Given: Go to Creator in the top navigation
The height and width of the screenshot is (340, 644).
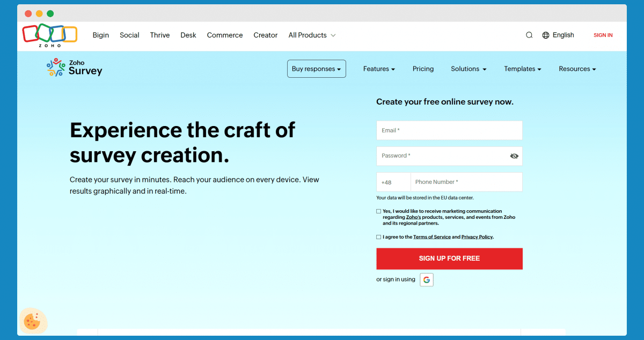Looking at the screenshot, I should [266, 35].
